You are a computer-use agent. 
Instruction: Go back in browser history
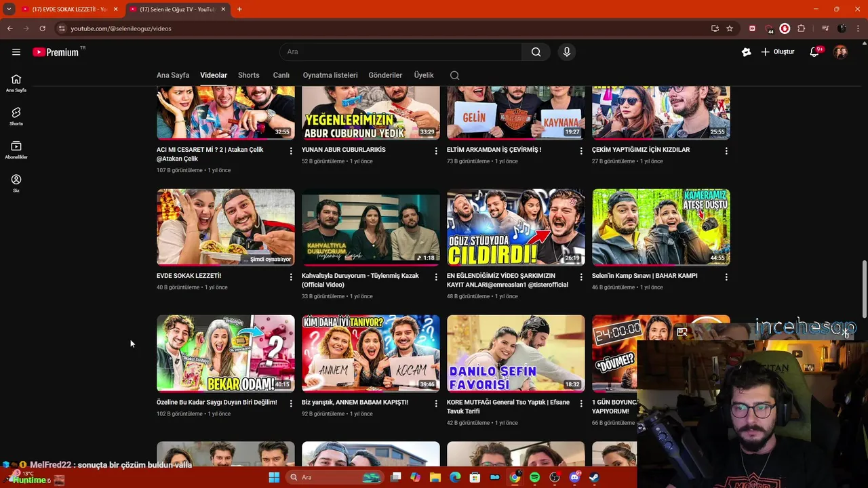click(9, 28)
